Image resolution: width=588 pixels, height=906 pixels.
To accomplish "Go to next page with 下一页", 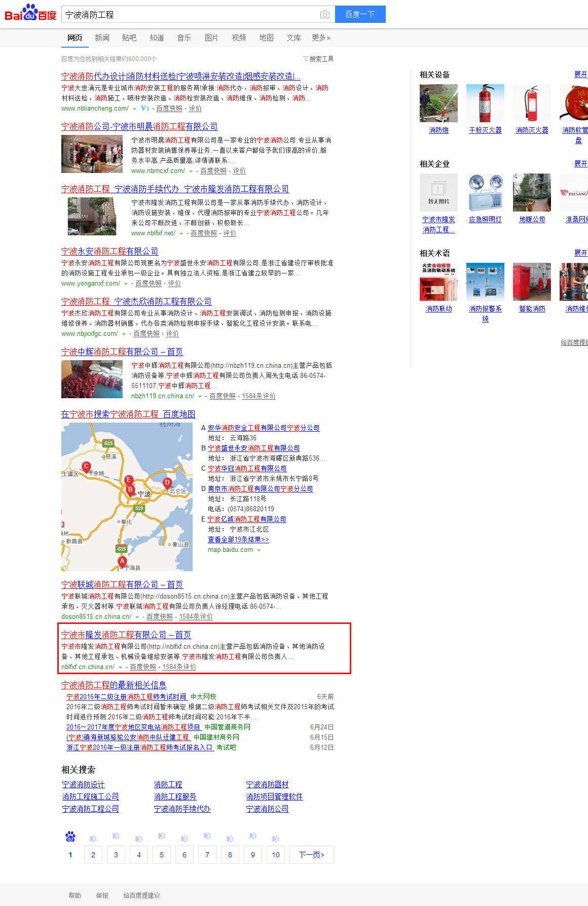I will pos(311,855).
